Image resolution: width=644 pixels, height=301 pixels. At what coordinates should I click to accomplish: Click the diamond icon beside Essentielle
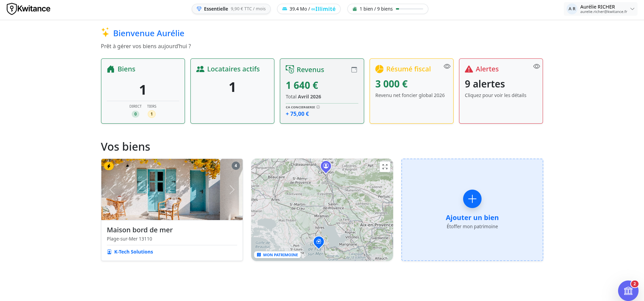click(199, 9)
